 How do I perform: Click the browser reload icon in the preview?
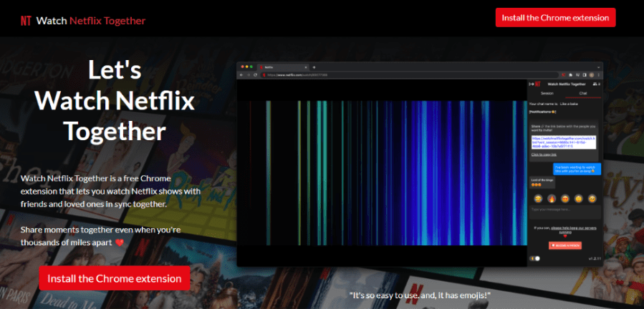pyautogui.click(x=255, y=75)
